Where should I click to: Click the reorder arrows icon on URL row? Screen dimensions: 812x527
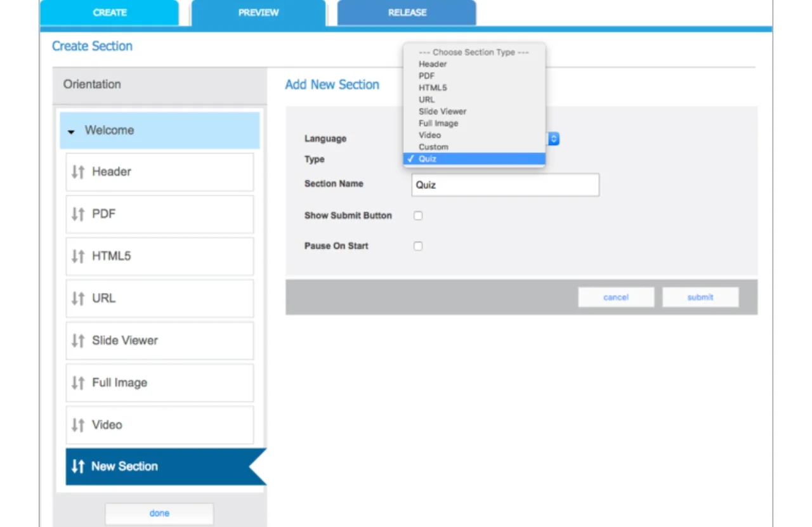pyautogui.click(x=78, y=298)
